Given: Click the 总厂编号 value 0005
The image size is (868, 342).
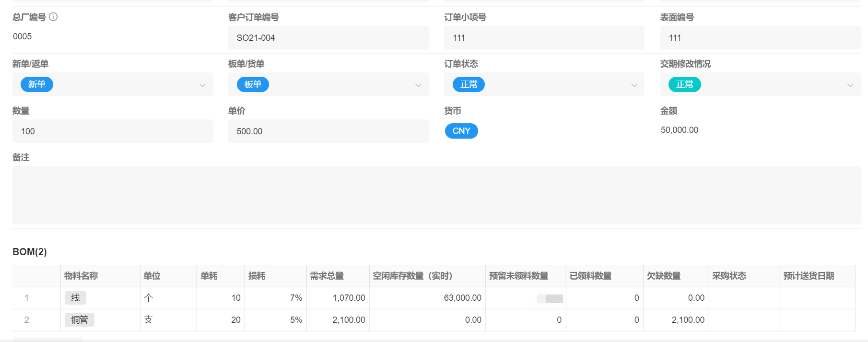Looking at the screenshot, I should [23, 36].
